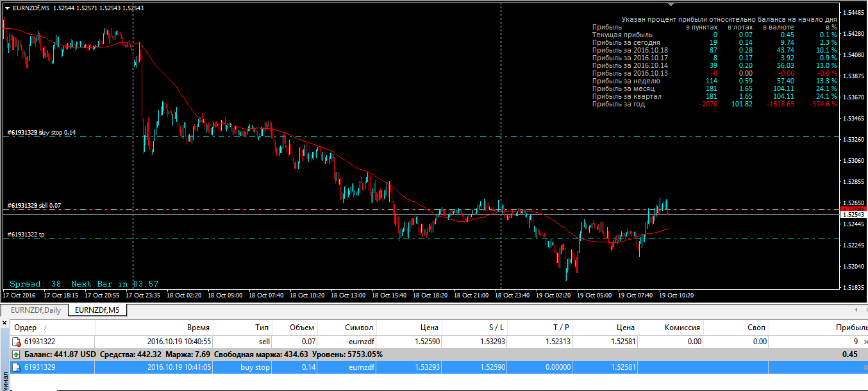This screenshot has height=391, width=868.
Task: Delete the buy stop order via row-end X
Action: point(865,367)
